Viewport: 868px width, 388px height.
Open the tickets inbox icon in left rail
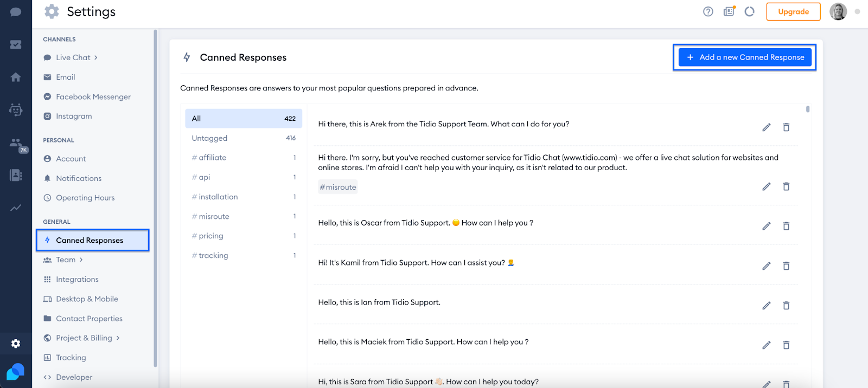(x=16, y=44)
